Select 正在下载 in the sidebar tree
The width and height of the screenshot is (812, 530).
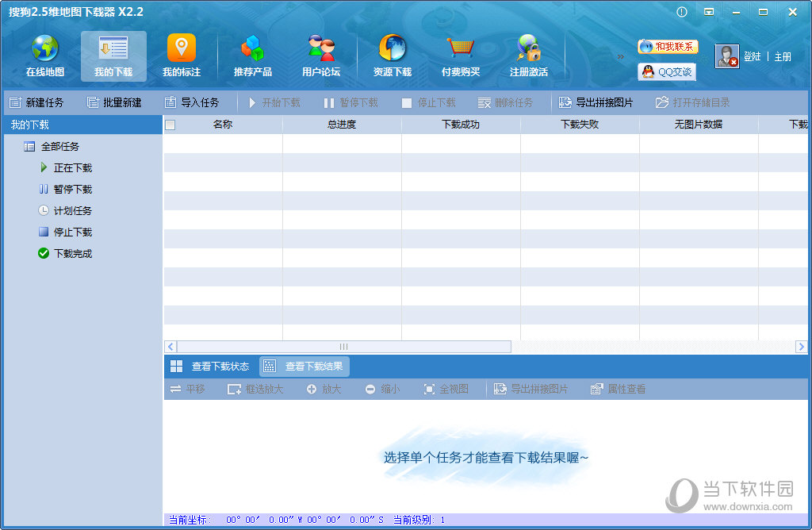coord(66,168)
